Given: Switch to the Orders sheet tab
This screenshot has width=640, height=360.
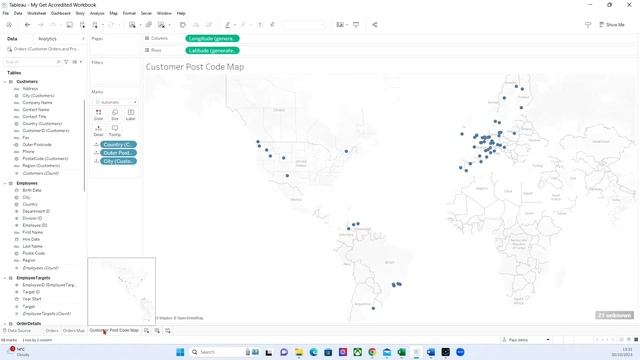Looking at the screenshot, I should tap(52, 331).
